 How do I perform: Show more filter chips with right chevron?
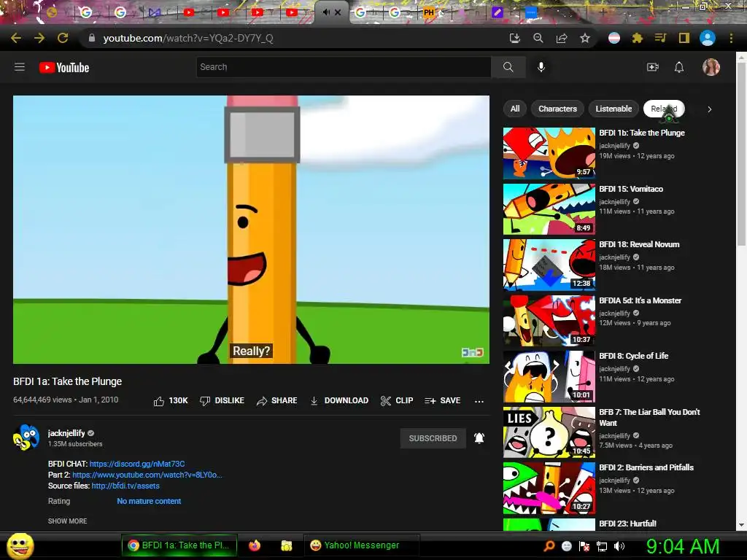pos(709,109)
